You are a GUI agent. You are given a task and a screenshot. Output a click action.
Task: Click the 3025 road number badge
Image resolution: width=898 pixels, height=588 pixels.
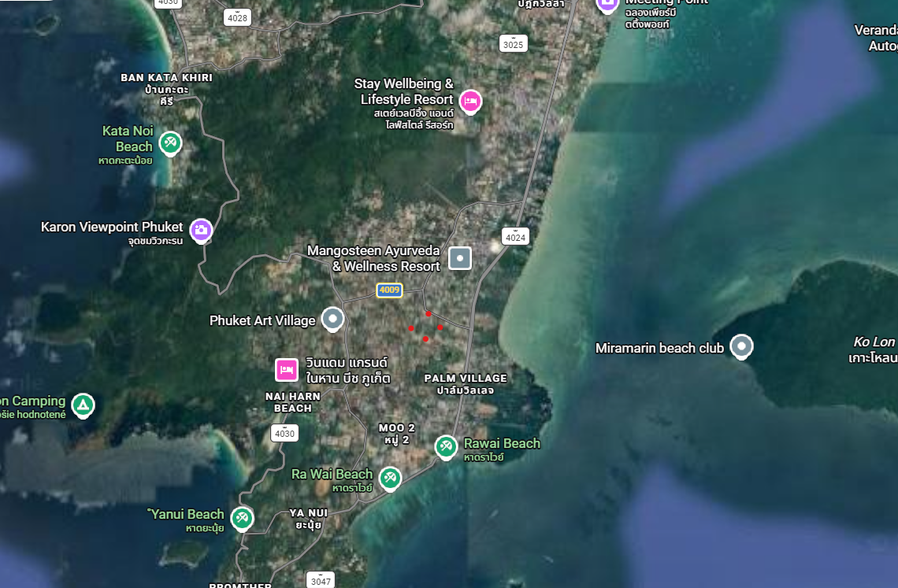(513, 43)
